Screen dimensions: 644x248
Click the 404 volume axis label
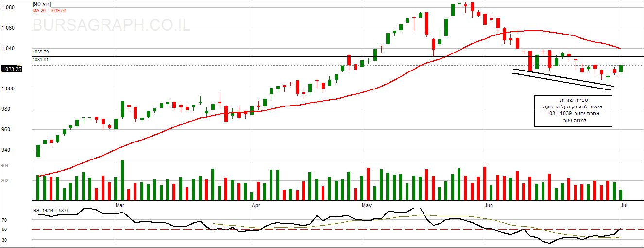pyautogui.click(x=5, y=166)
